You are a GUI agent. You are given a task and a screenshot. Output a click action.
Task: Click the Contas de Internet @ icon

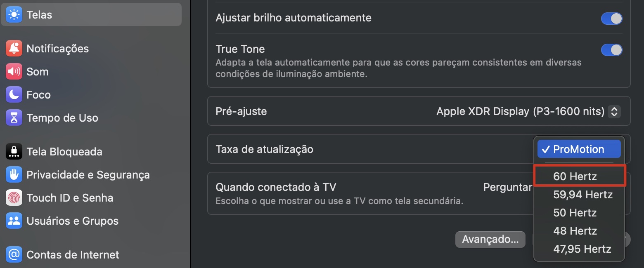14,254
